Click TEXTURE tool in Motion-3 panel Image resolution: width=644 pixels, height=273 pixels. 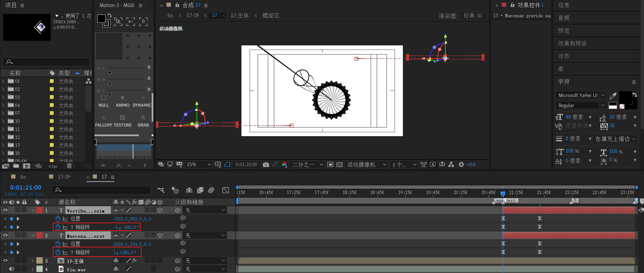tap(122, 121)
